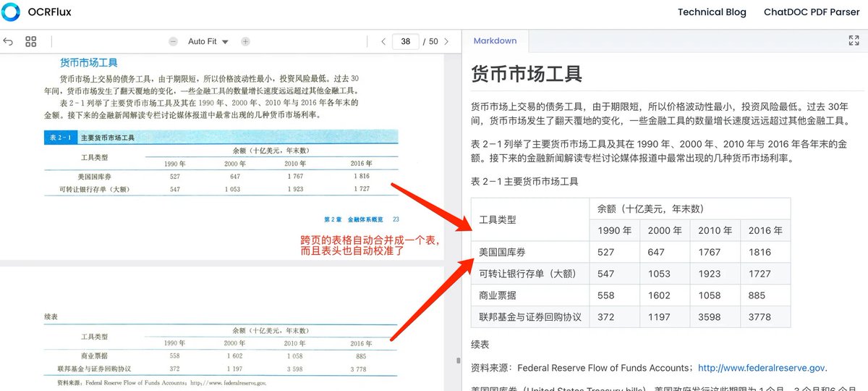The image size is (868, 391).
Task: Click the value 1 767 in PDF table
Action: [294, 176]
